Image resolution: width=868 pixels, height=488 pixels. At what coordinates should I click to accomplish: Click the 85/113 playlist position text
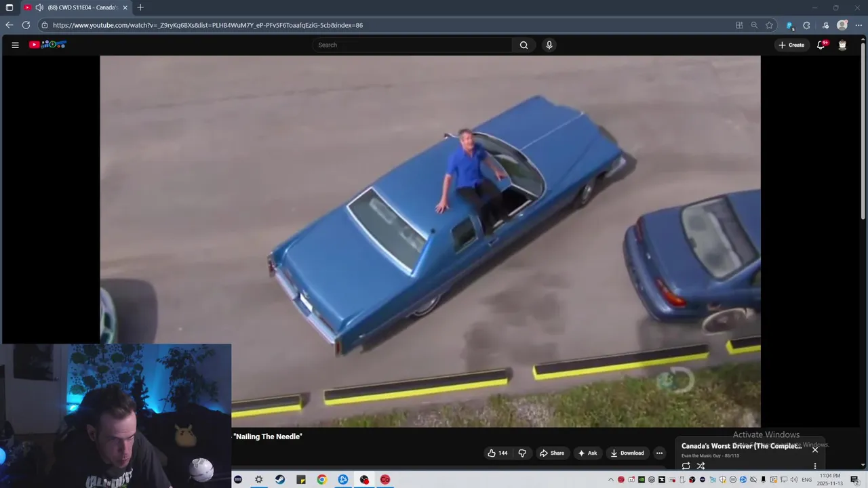730,455
